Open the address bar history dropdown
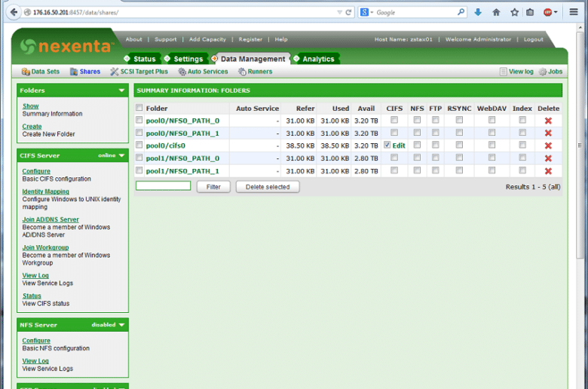 coord(339,12)
